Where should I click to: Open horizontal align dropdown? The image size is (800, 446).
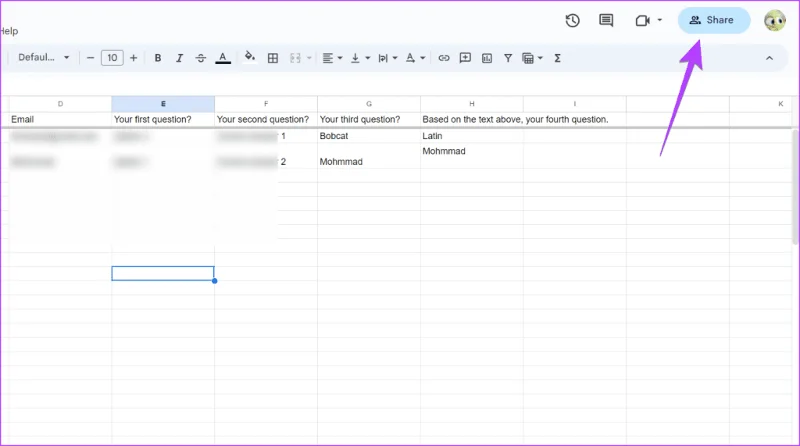coord(332,58)
